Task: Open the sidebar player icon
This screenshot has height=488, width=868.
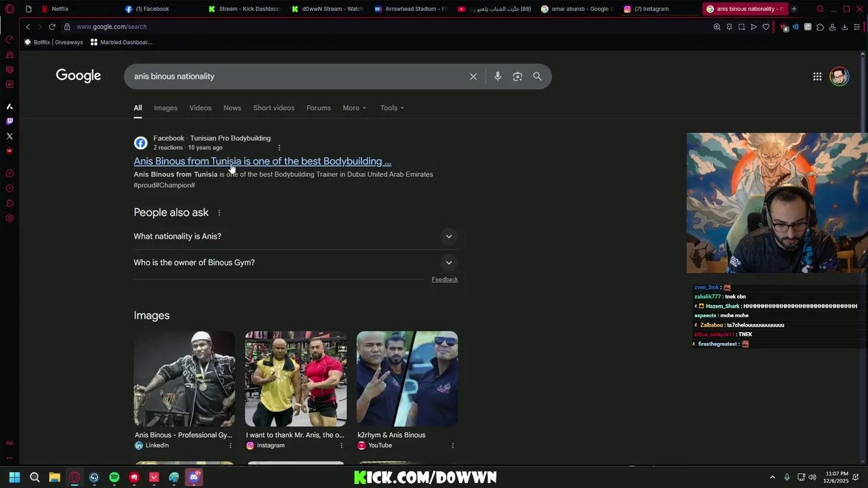Action: (x=9, y=174)
